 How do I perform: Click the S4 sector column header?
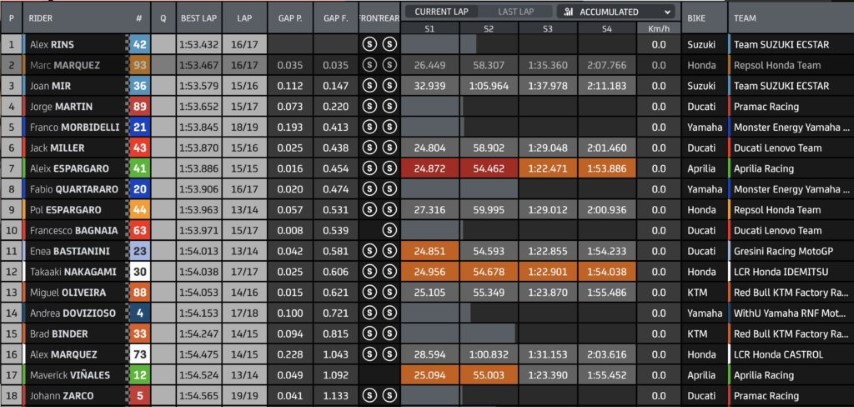607,29
